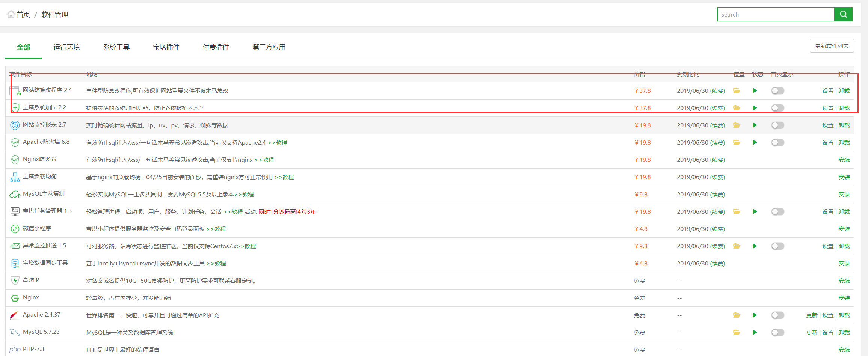Open folder location for 宝塔任务管理器
The image size is (868, 356).
pyautogui.click(x=737, y=211)
